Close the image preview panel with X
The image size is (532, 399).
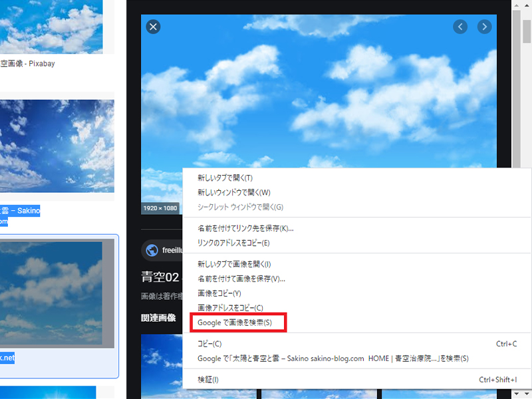(x=153, y=27)
